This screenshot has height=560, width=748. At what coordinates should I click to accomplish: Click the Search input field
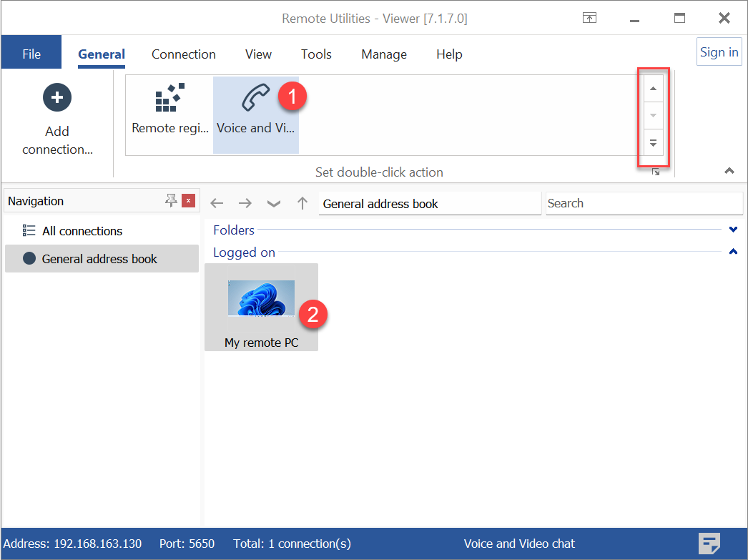point(644,204)
